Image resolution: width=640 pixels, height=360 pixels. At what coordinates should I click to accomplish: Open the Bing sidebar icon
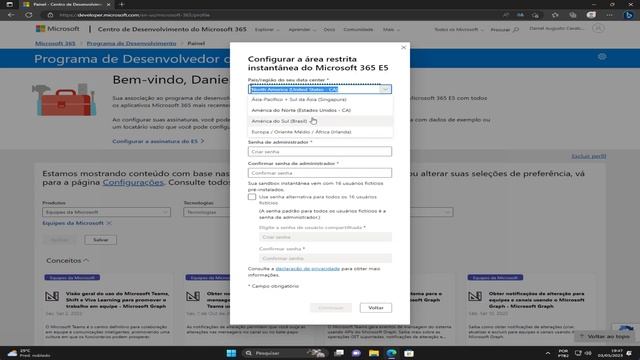tap(629, 15)
